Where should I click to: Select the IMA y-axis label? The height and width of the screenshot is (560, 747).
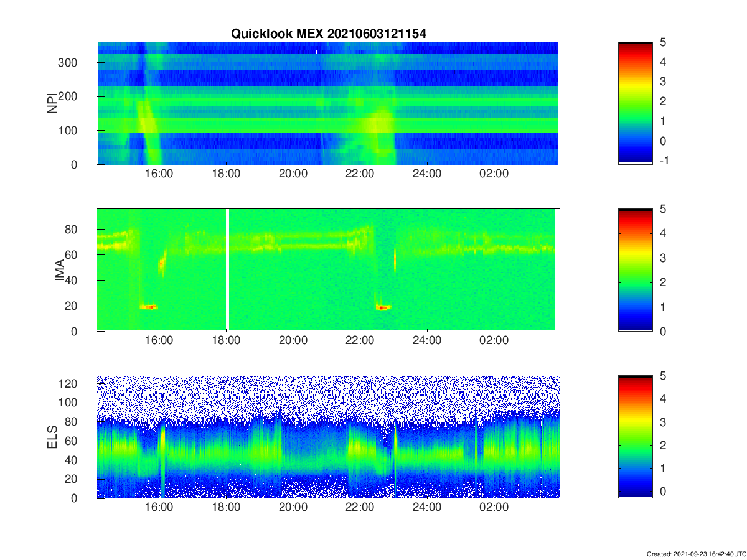pos(60,269)
